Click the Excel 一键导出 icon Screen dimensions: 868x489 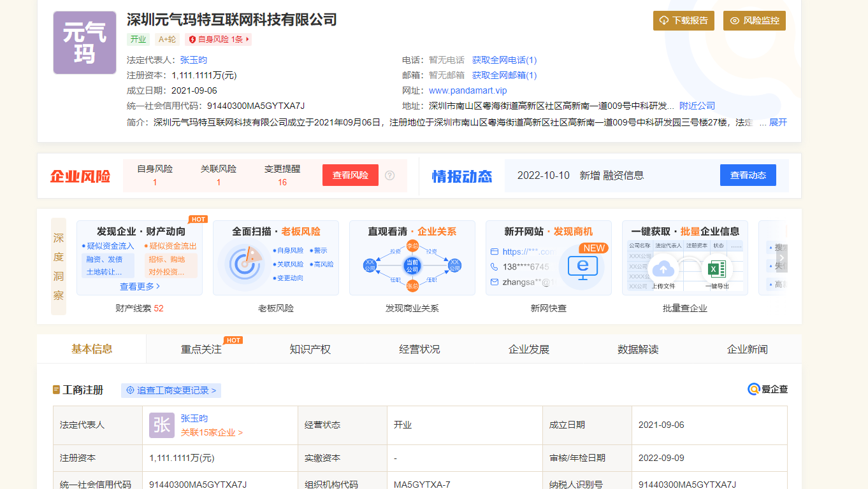[713, 269]
